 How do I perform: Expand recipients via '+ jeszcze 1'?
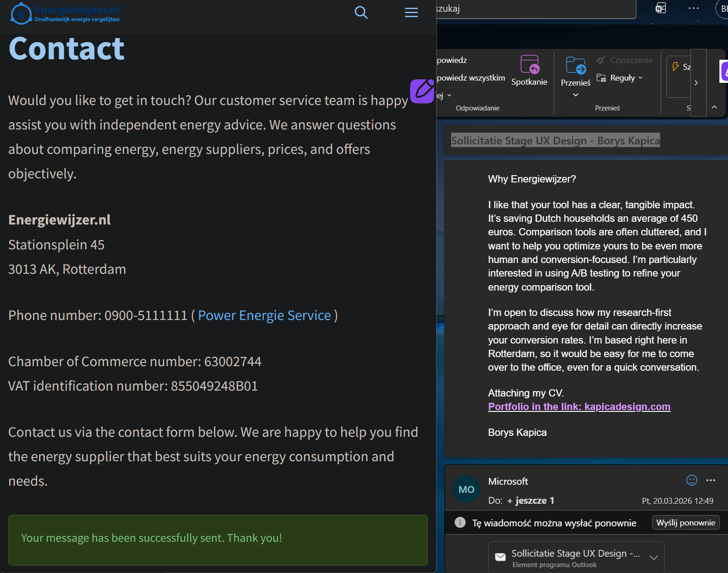tap(530, 501)
